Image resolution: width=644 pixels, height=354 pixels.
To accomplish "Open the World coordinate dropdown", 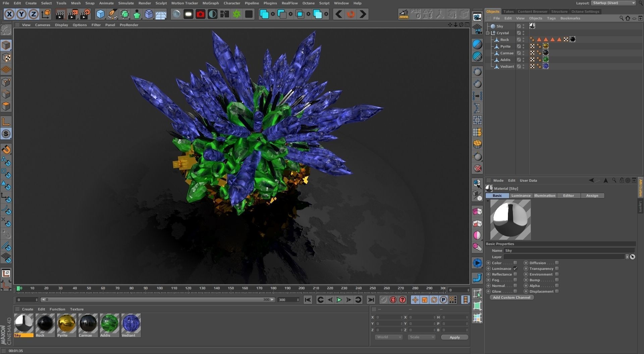I will pos(389,337).
